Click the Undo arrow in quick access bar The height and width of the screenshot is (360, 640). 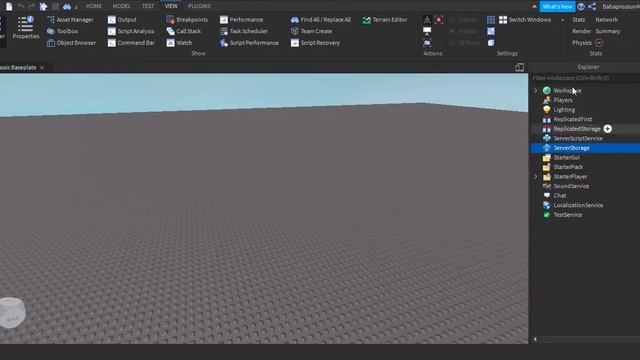pos(21,6)
